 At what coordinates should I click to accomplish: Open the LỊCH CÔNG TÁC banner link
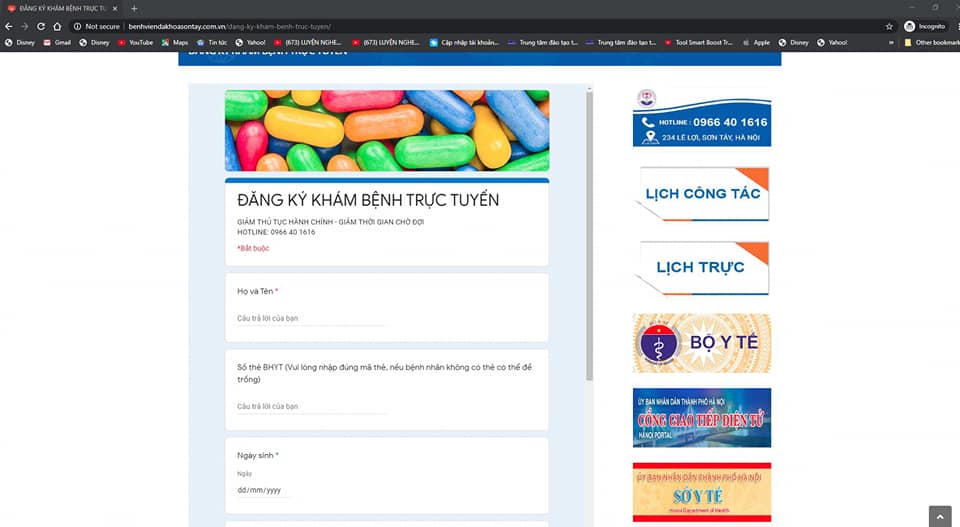tap(702, 193)
